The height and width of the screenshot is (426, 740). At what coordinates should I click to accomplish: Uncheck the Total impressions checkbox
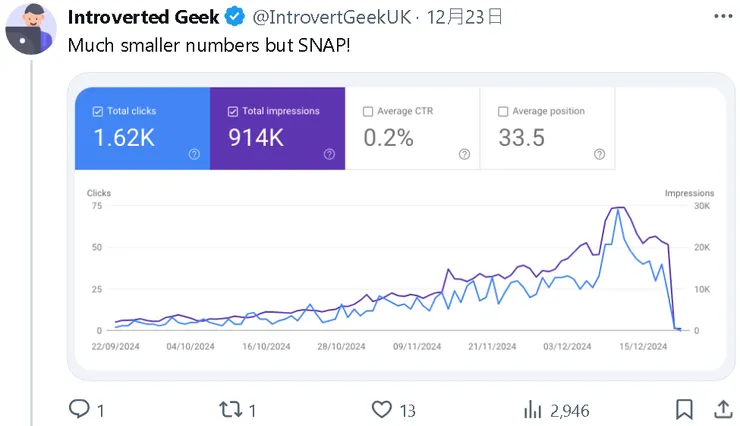(x=233, y=111)
